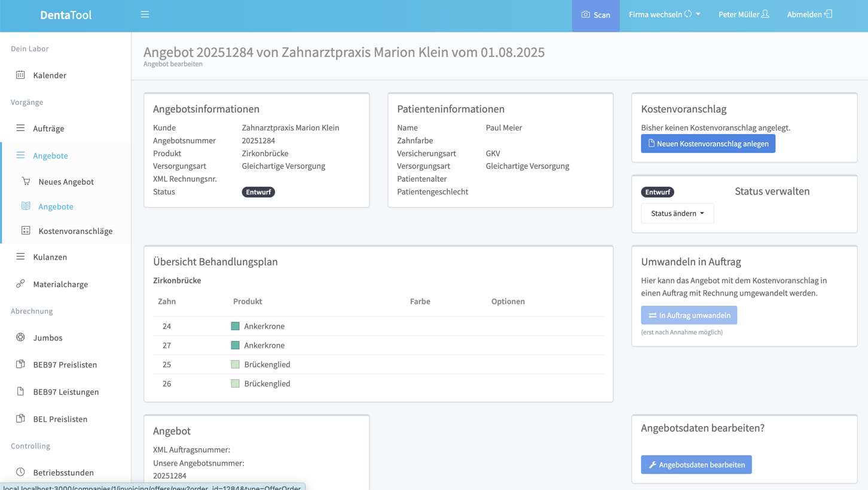Open the Firma wechseln dropdown

pos(664,14)
